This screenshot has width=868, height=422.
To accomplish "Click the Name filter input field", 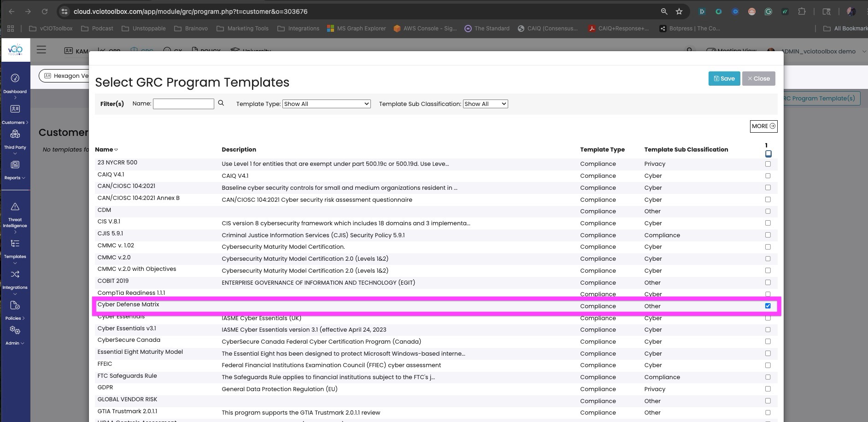I will [183, 104].
